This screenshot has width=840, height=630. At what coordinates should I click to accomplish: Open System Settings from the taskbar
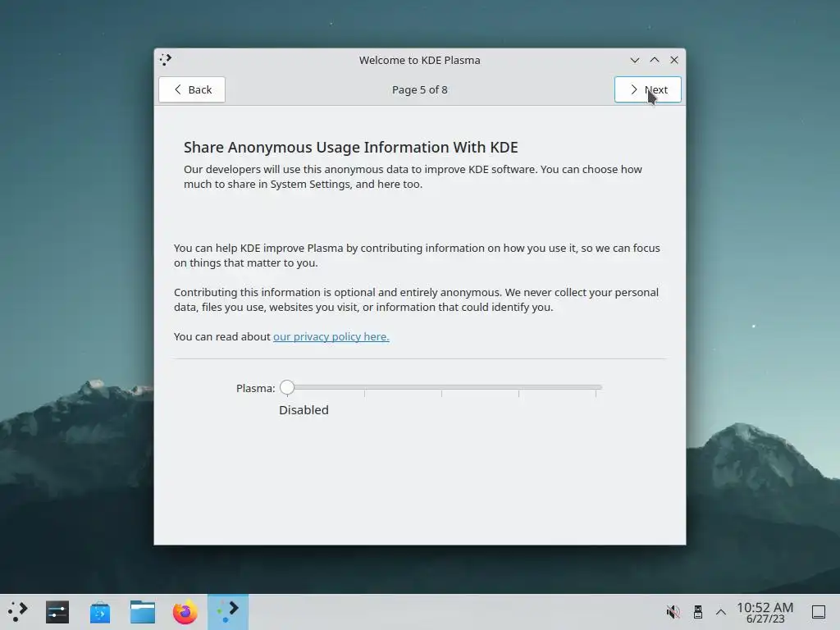pos(57,612)
